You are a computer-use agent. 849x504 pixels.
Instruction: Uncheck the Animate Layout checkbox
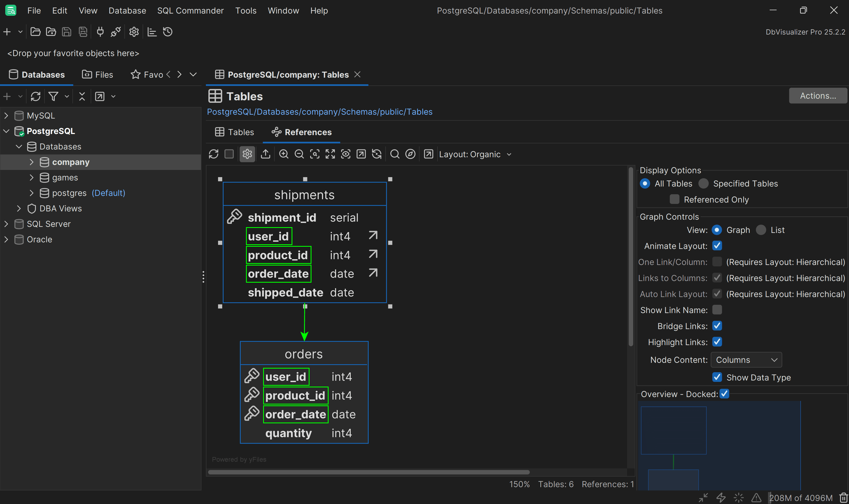point(717,246)
